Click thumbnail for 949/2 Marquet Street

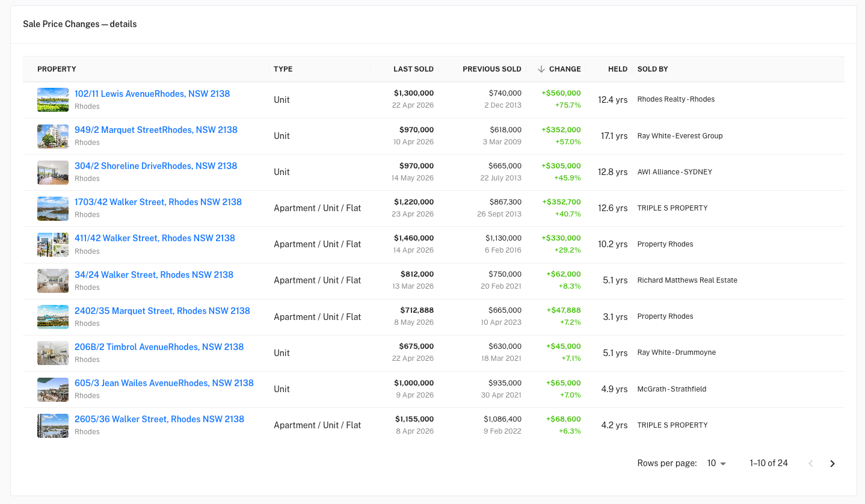[53, 136]
